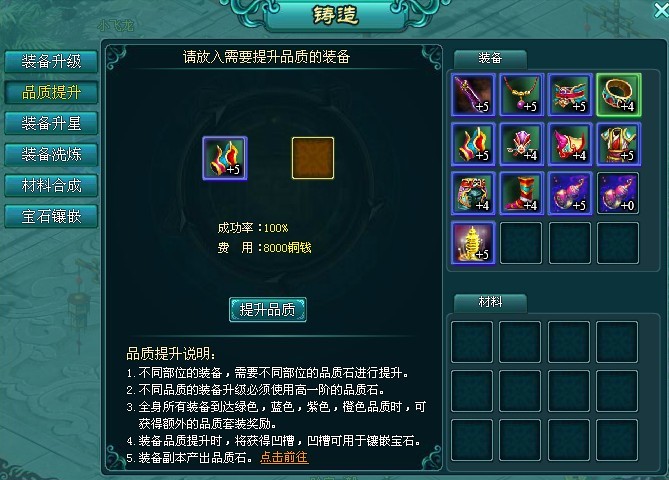669x480 pixels.
Task: Select the red belt +5 equipment icon
Action: click(x=570, y=95)
